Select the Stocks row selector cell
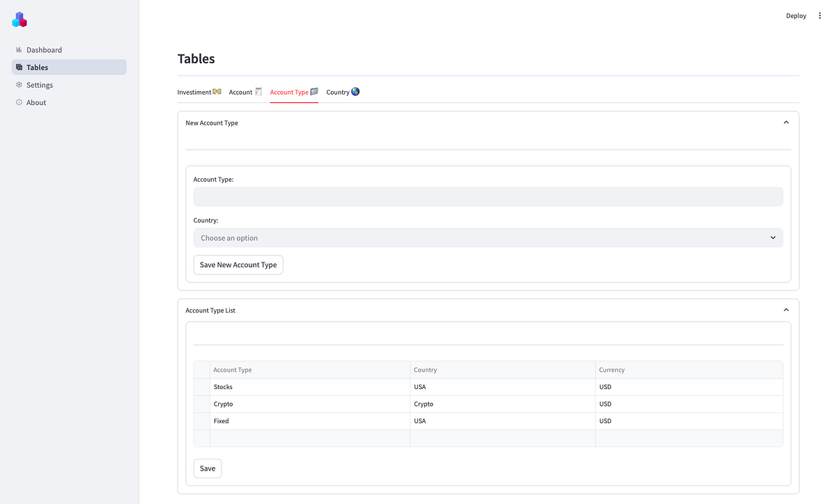The height and width of the screenshot is (504, 836). click(x=202, y=386)
